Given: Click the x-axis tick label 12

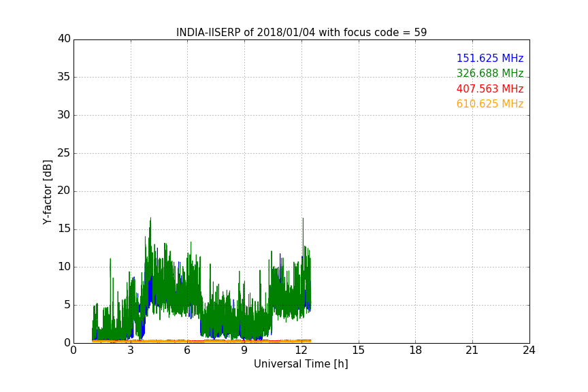Looking at the screenshot, I should tap(301, 350).
